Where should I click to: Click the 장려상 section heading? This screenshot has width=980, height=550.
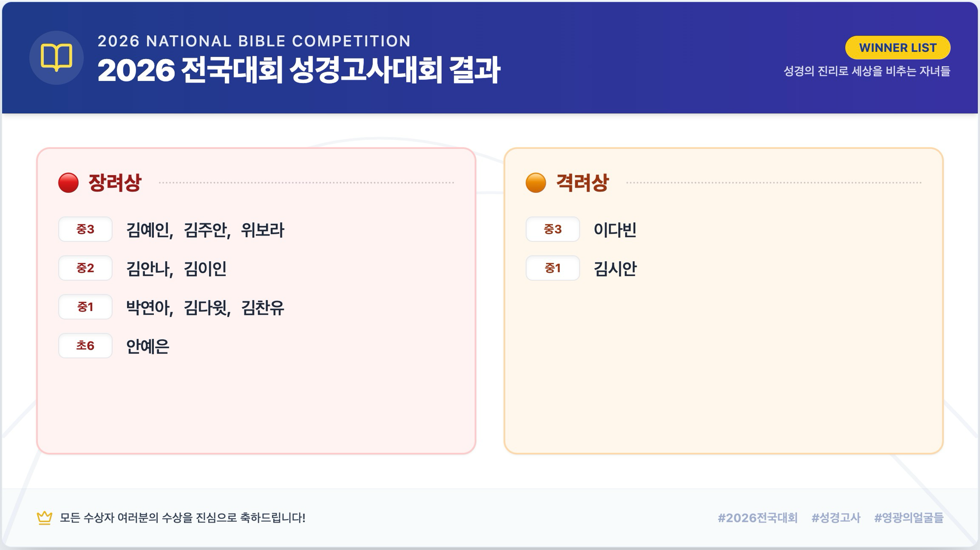[115, 183]
